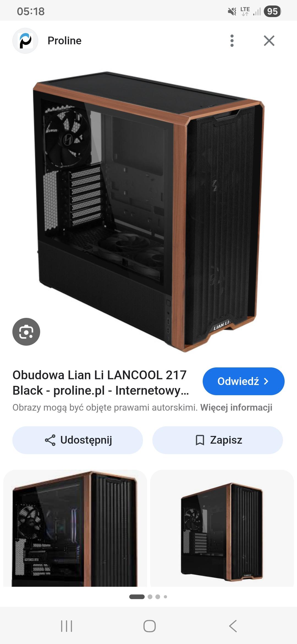
Task: Tap the Android recent apps navigation icon
Action: pos(66,626)
